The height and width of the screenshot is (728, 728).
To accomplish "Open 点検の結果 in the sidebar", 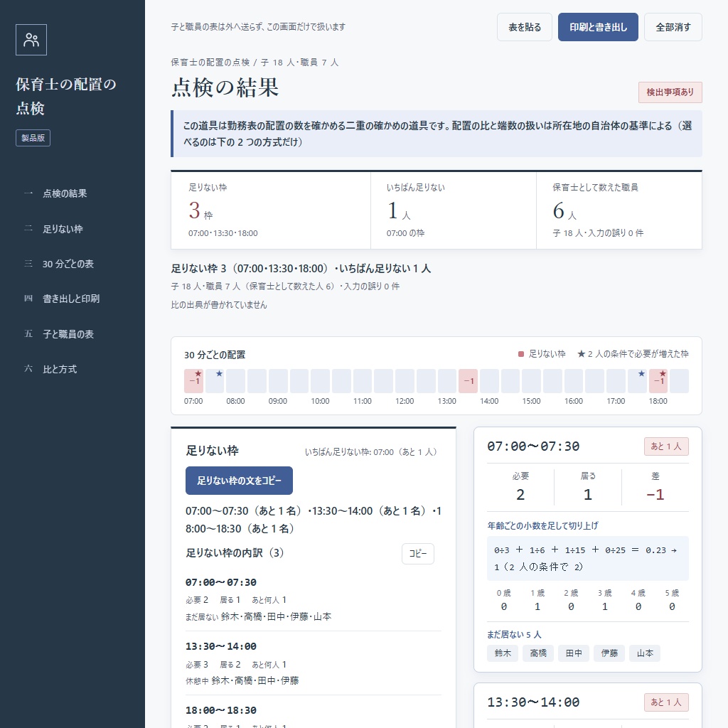I will 65,193.
